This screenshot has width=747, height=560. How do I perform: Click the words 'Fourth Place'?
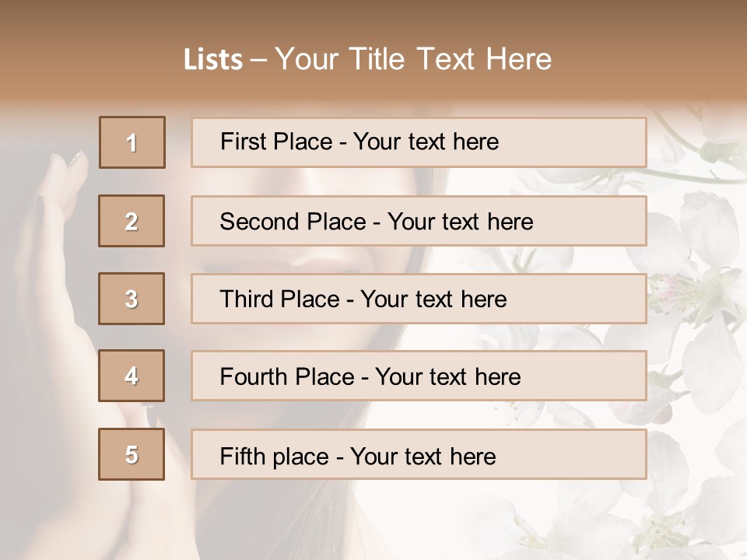pos(287,377)
